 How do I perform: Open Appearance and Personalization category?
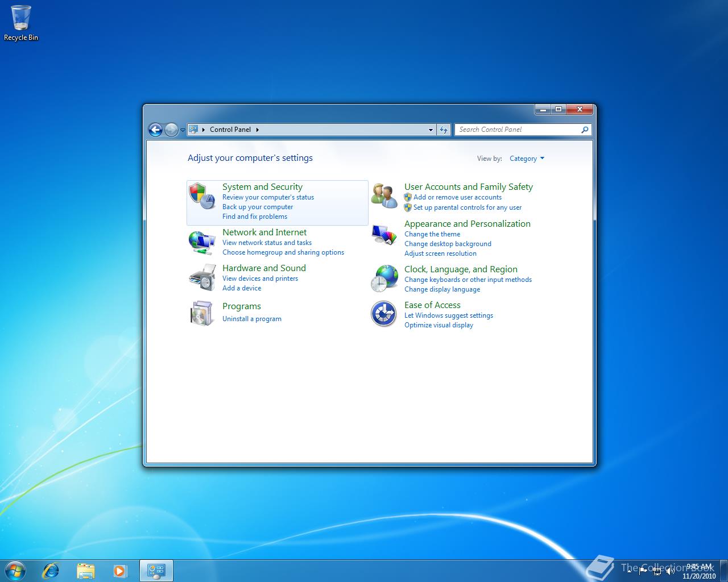tap(468, 224)
